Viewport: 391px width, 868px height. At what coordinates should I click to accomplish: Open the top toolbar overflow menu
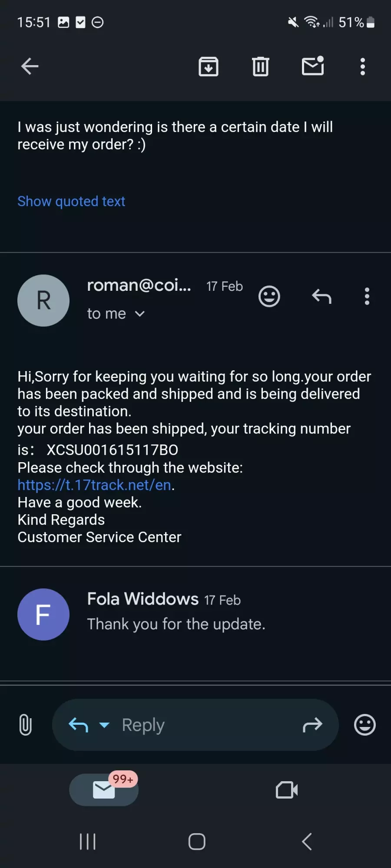(363, 66)
